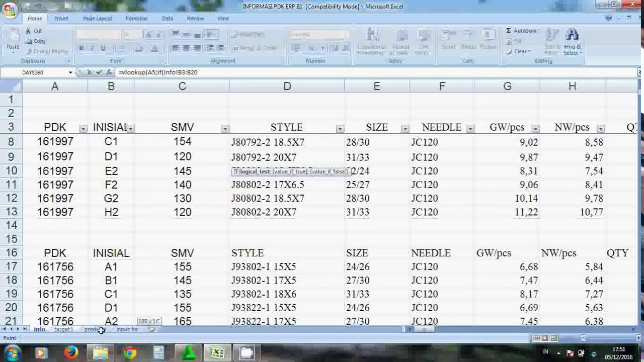The width and height of the screenshot is (644, 362).
Task: Click the Copy command in Clipboard
Action: [x=35, y=41]
